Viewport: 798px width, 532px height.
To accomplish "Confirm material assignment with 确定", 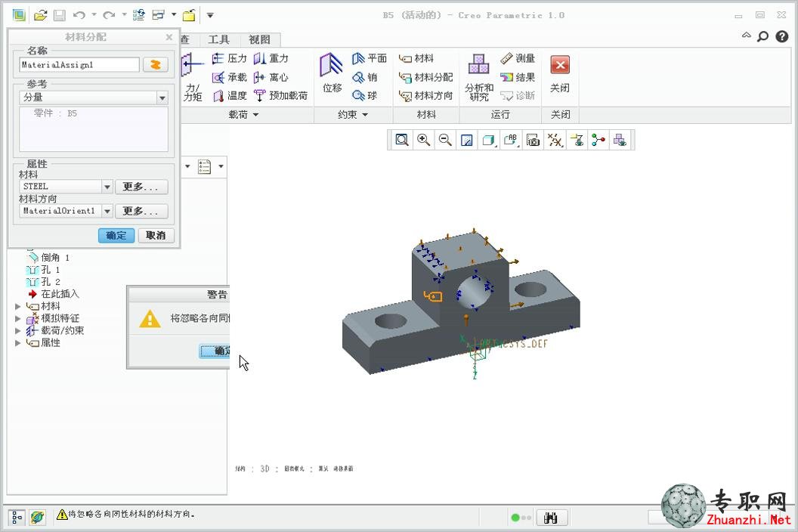I will coord(116,235).
